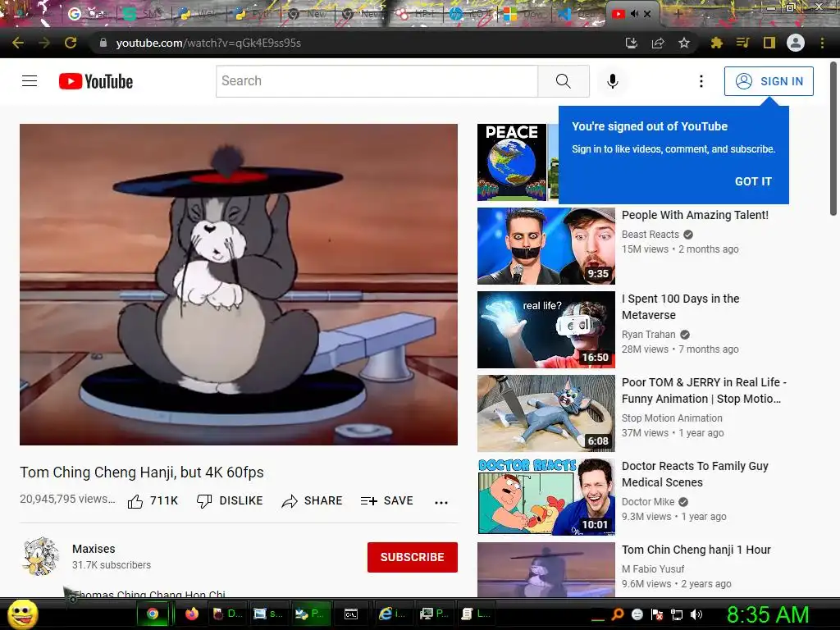This screenshot has height=630, width=840.
Task: Mute the YouTube tab via speaker icon
Action: tap(635, 14)
